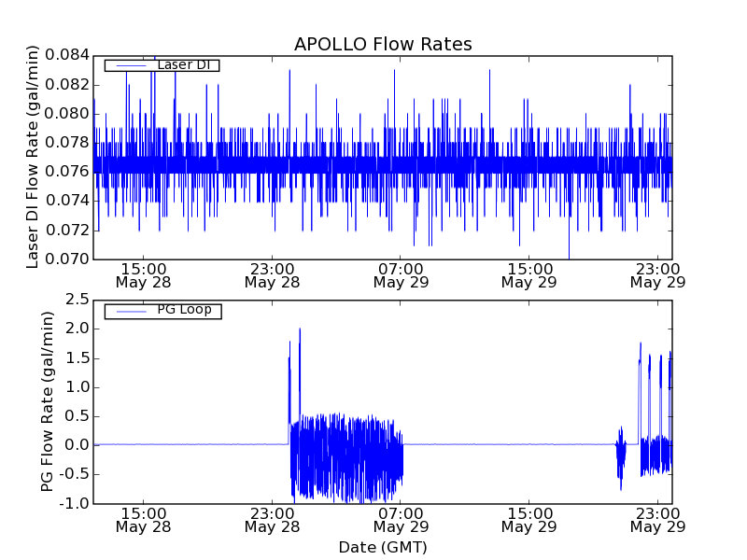Click the blue line sample in PG Loop legend
The width and height of the screenshot is (747, 560).
[x=126, y=311]
